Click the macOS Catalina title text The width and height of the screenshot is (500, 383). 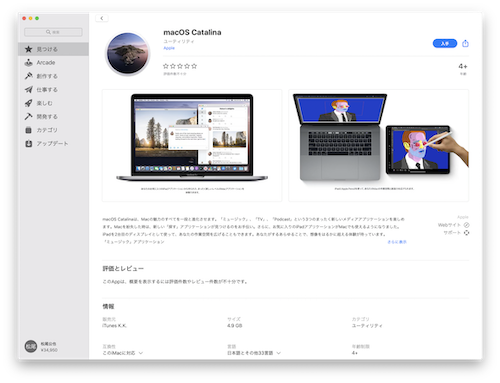coord(192,32)
